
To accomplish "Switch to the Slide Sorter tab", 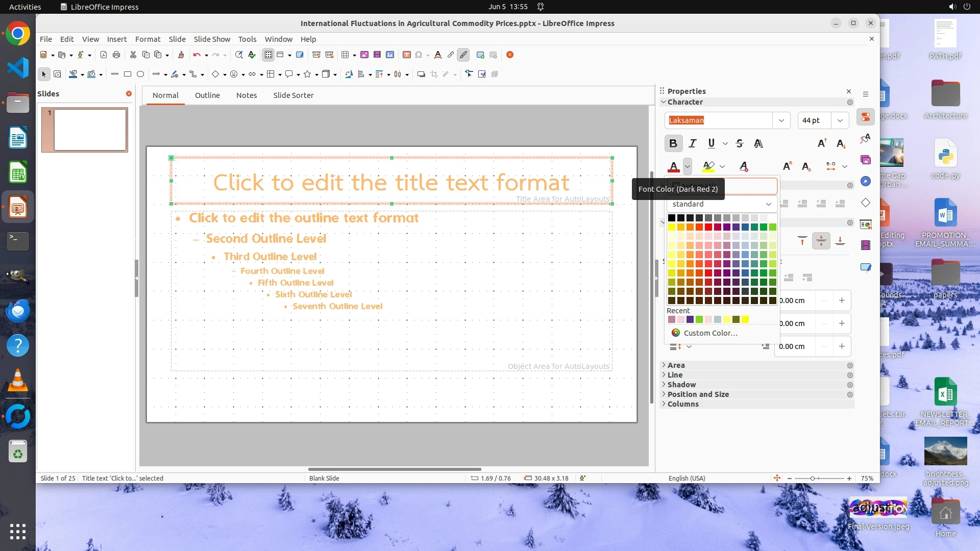I will pyautogui.click(x=293, y=95).
